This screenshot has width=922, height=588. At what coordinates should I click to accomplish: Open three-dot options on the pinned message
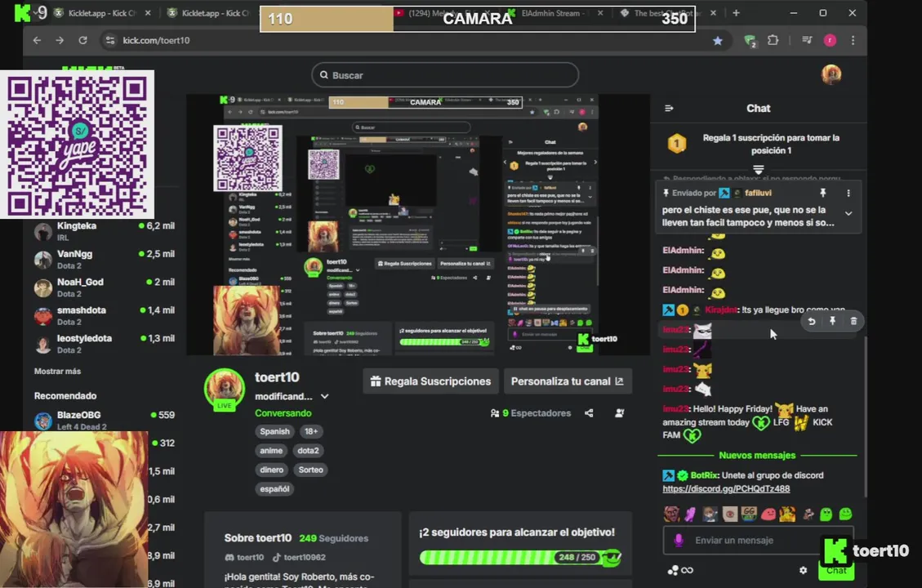point(848,193)
